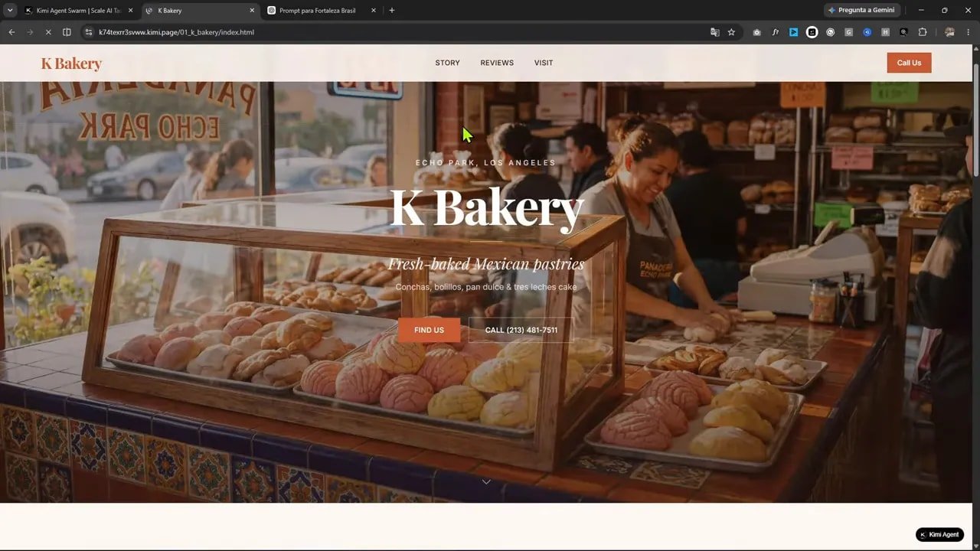980x551 pixels.
Task: Click the Fresh-baked Mexican pastries tagline
Action: [x=485, y=264]
